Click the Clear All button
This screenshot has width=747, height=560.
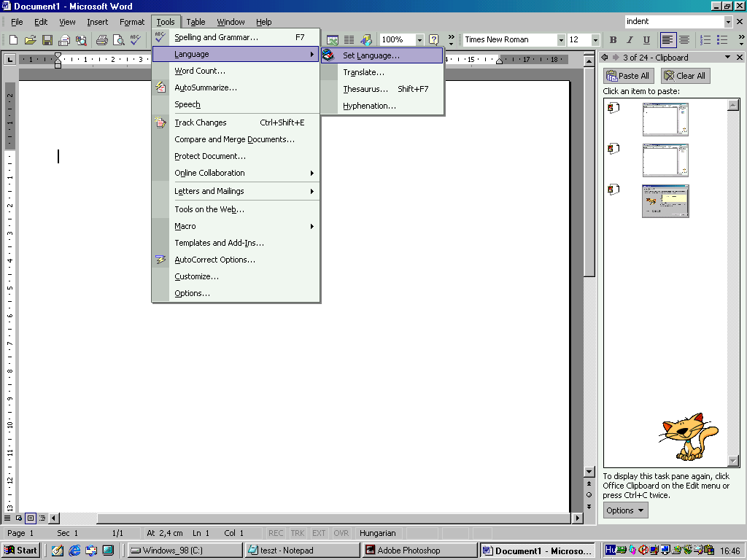click(685, 76)
